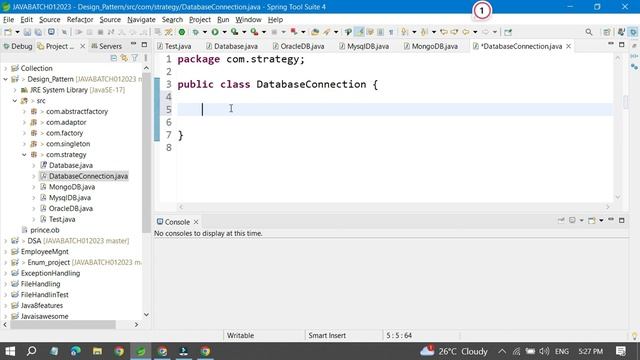Click Display Selected Console icon

click(572, 220)
